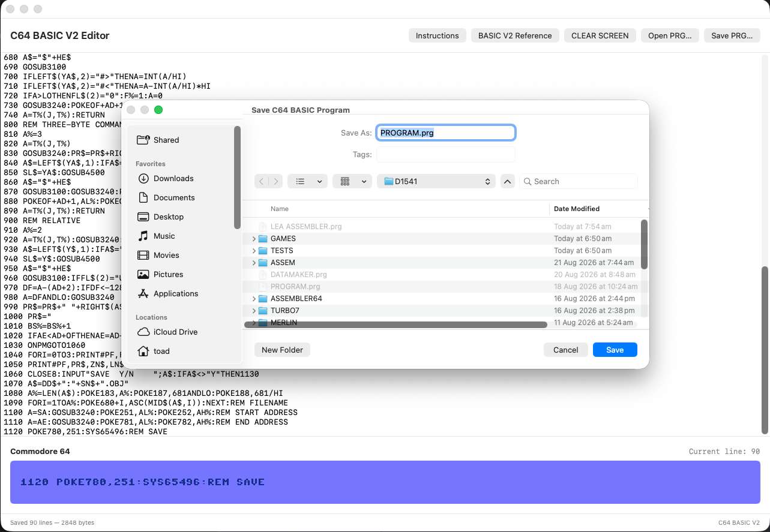The image size is (770, 532).
Task: Open the list view options dropdown
Action: coord(307,181)
